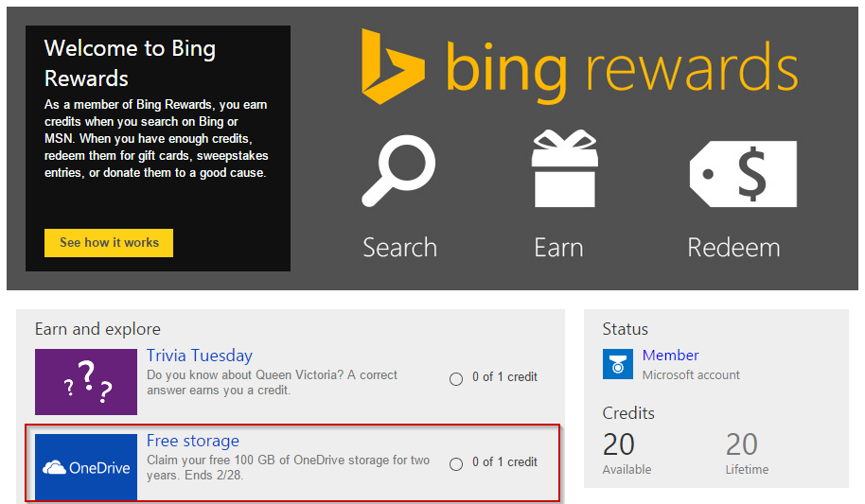Select the Free storage credit radio circle
865x504 pixels.
[x=456, y=463]
